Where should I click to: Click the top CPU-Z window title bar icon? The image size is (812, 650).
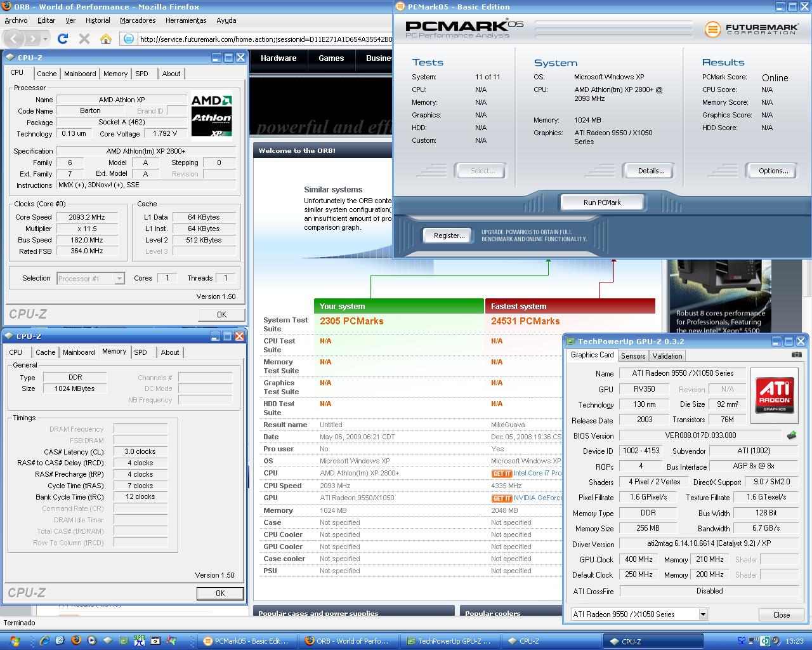click(x=11, y=58)
